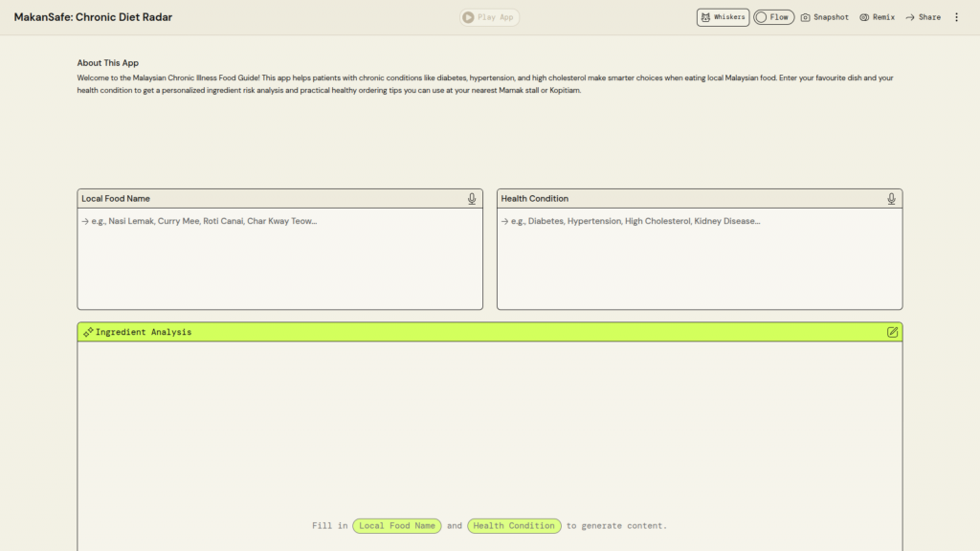Click the Share arrow icon
This screenshot has width=980, height=551.
point(910,17)
